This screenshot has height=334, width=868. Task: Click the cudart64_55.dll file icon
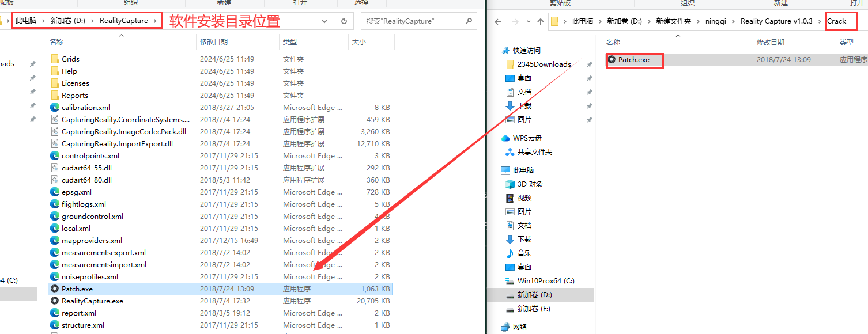[55, 168]
